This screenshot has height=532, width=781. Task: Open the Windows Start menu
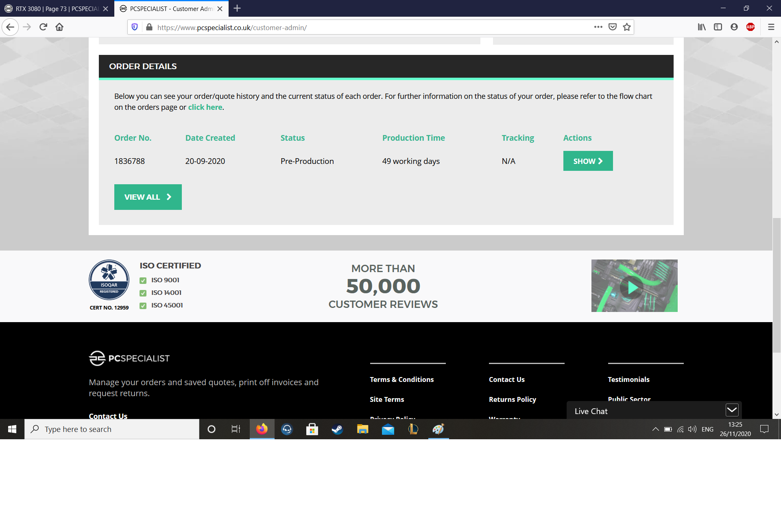12,429
